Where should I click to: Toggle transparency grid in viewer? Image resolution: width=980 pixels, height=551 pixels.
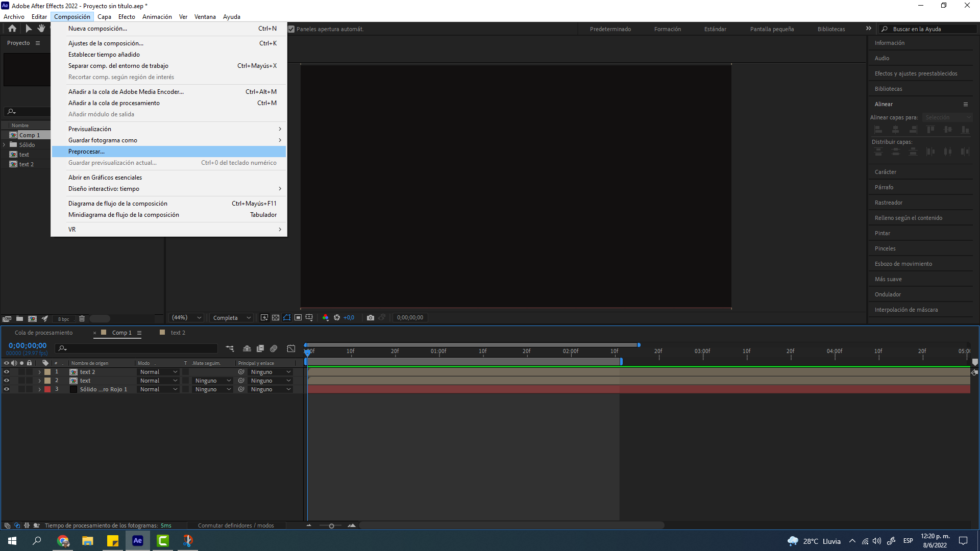coord(276,317)
